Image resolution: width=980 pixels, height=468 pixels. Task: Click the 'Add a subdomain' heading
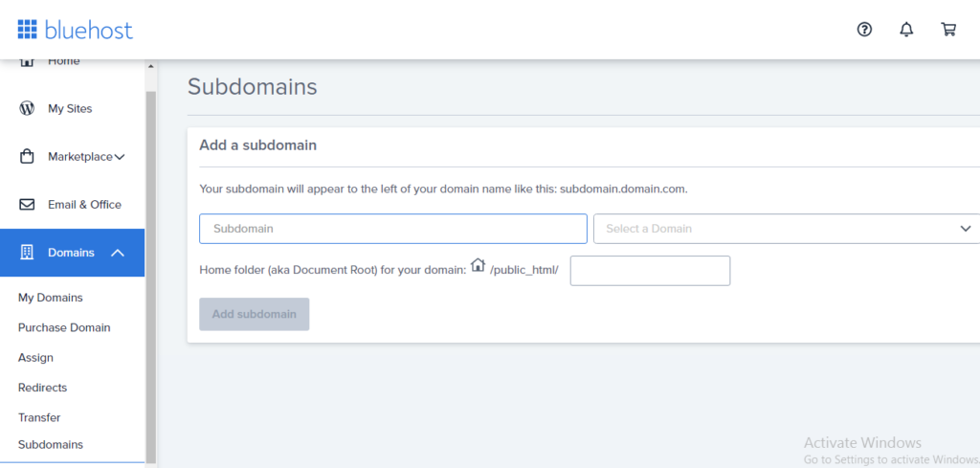[258, 145]
